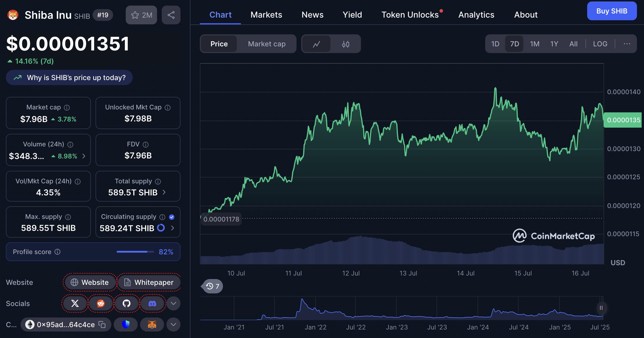Expand Total supply details arrow
Screen dimensions: 644x338
tap(164, 192)
